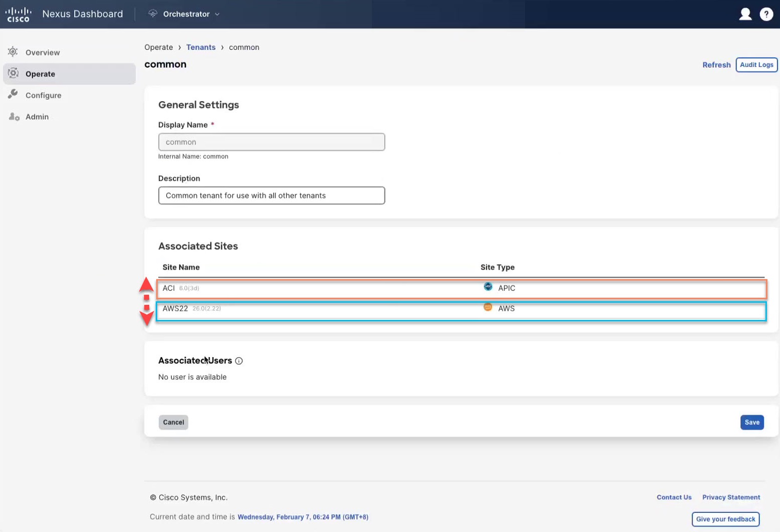This screenshot has width=780, height=532.
Task: Open Audit Logs
Action: pyautogui.click(x=756, y=65)
